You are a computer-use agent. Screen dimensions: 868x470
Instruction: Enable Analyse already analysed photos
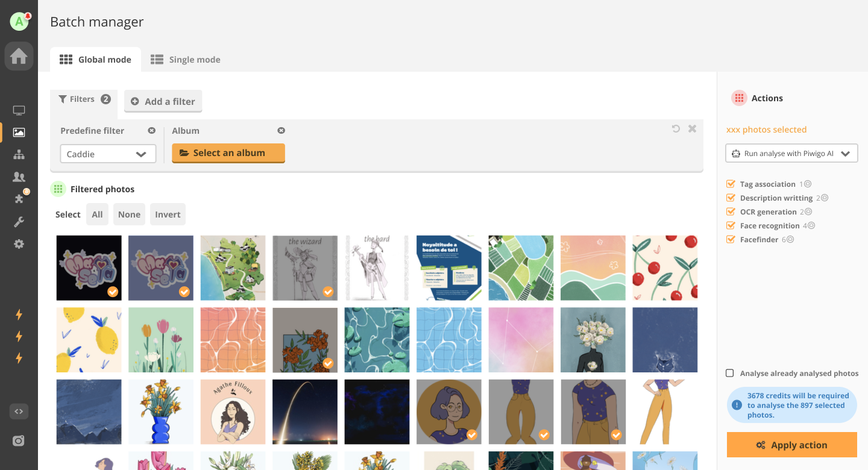coord(730,373)
